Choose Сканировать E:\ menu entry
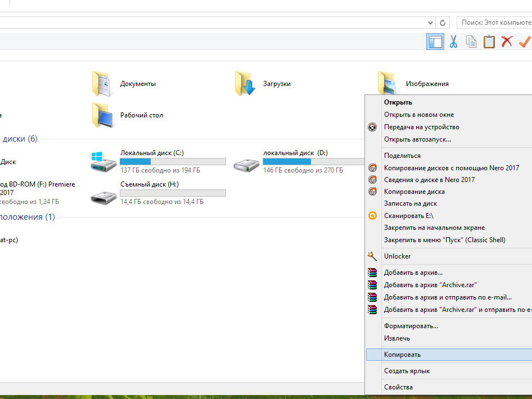Screen dimensions: 532x399 tap(449, 216)
